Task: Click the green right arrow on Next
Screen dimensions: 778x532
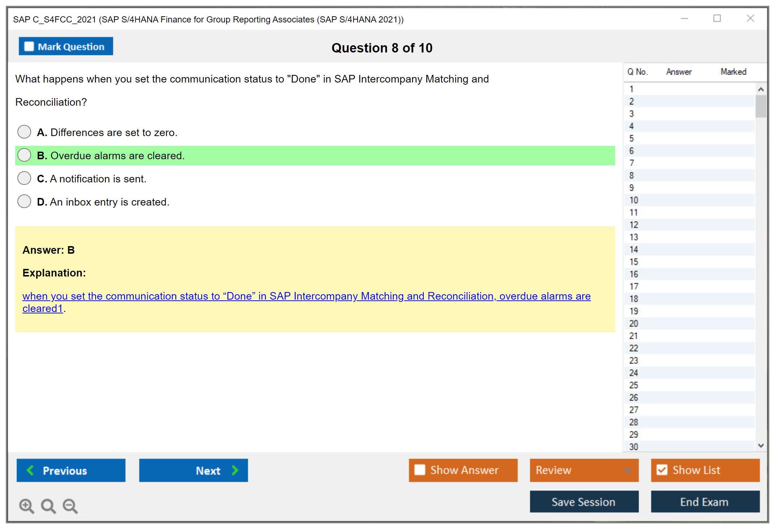Action: (235, 470)
